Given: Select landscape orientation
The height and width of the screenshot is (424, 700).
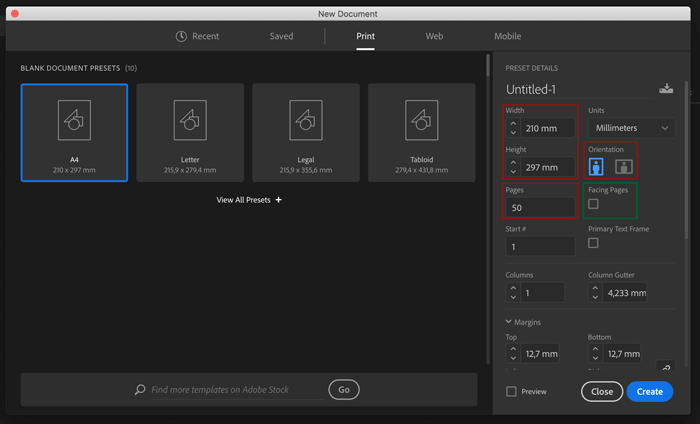Looking at the screenshot, I should pyautogui.click(x=624, y=166).
